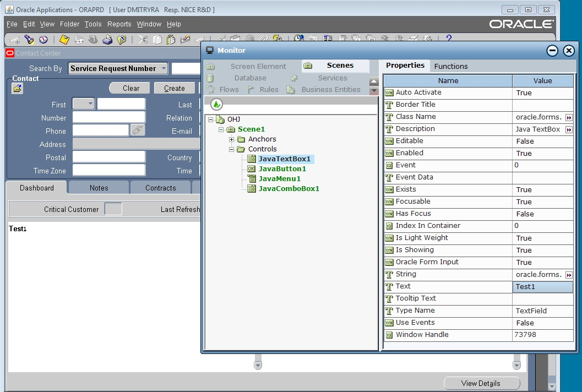Show the Navigator via compass icon
This screenshot has height=392, width=582.
43,39
